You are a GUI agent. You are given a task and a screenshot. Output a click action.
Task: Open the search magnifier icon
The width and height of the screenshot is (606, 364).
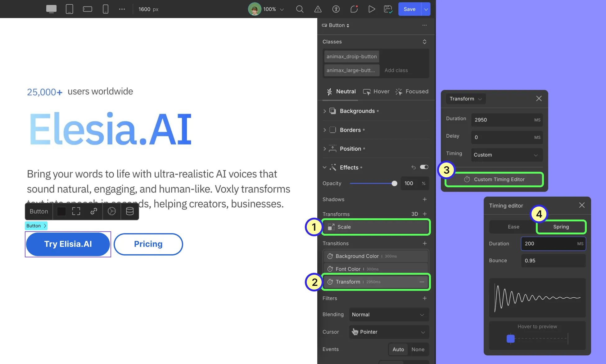(x=300, y=9)
